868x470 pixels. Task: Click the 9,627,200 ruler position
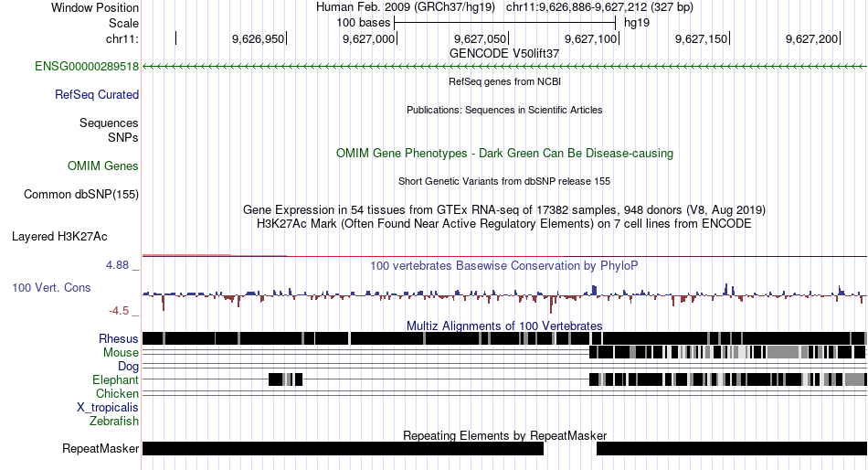[x=812, y=38]
